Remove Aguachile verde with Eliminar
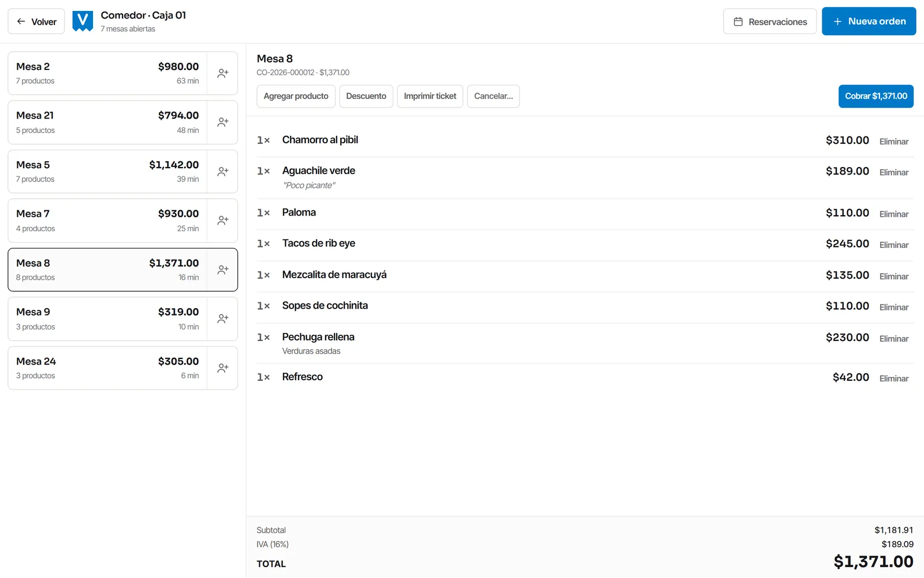Viewport: 924px width, 578px height. (x=893, y=172)
